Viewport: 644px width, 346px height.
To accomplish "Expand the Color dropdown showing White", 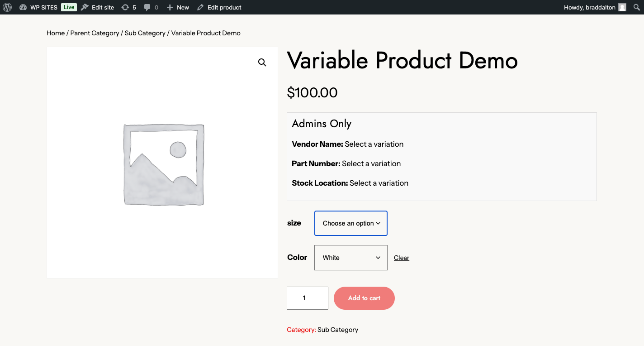I will [x=351, y=258].
